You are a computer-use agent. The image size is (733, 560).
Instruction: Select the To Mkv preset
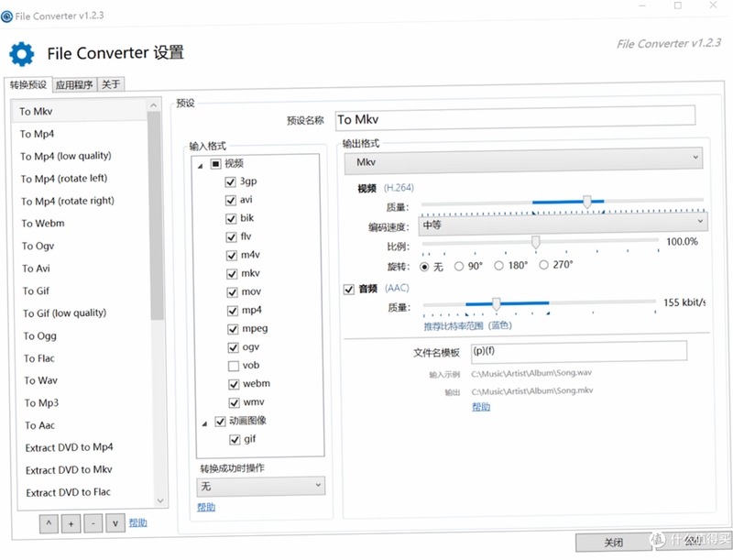pos(80,111)
